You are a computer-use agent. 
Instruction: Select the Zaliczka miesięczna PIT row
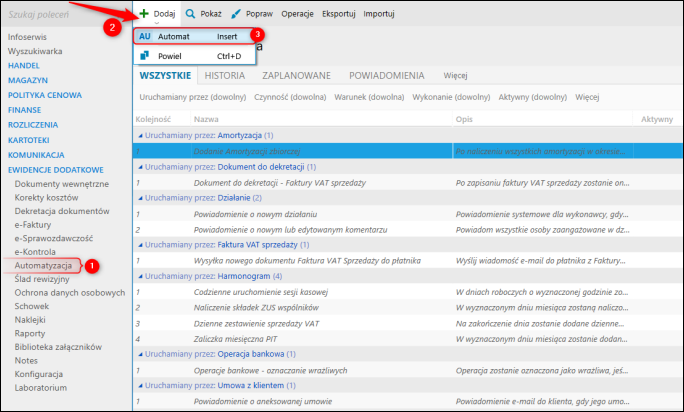coord(407,339)
